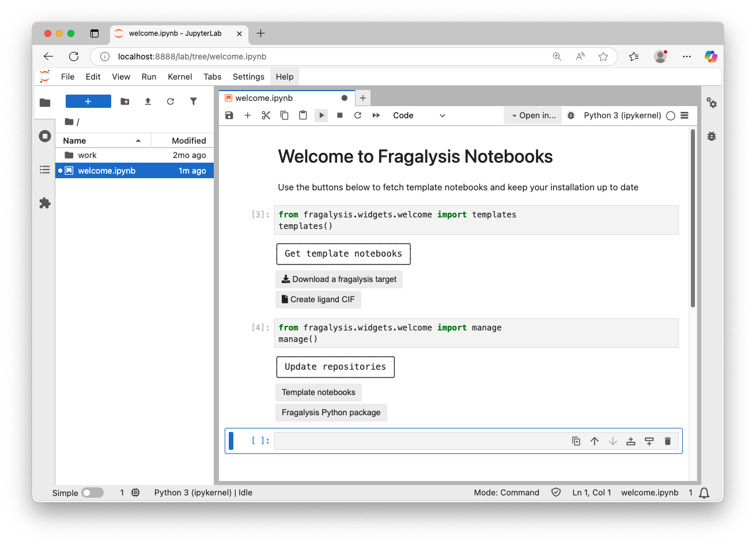Image resolution: width=756 pixels, height=545 pixels.
Task: Upload files using the upload icon
Action: tap(148, 102)
